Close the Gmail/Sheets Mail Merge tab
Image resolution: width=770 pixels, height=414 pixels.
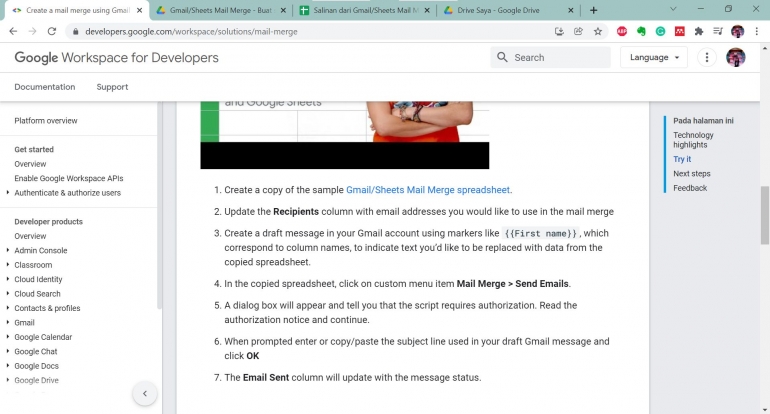coord(283,10)
